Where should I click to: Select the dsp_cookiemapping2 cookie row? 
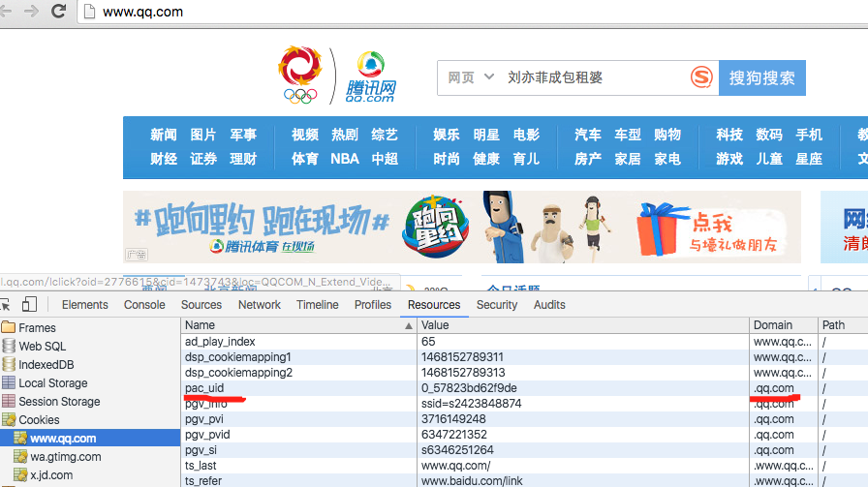[524, 373]
